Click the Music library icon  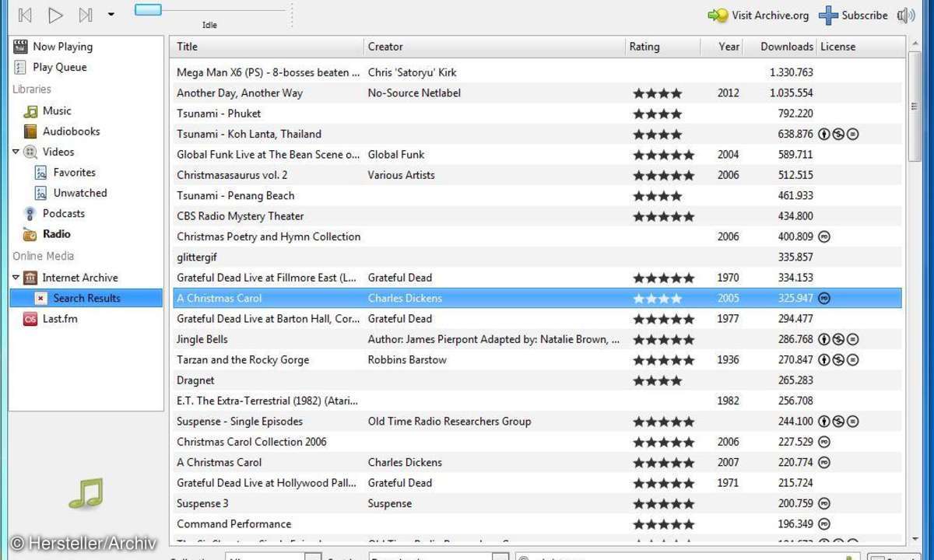coord(30,111)
